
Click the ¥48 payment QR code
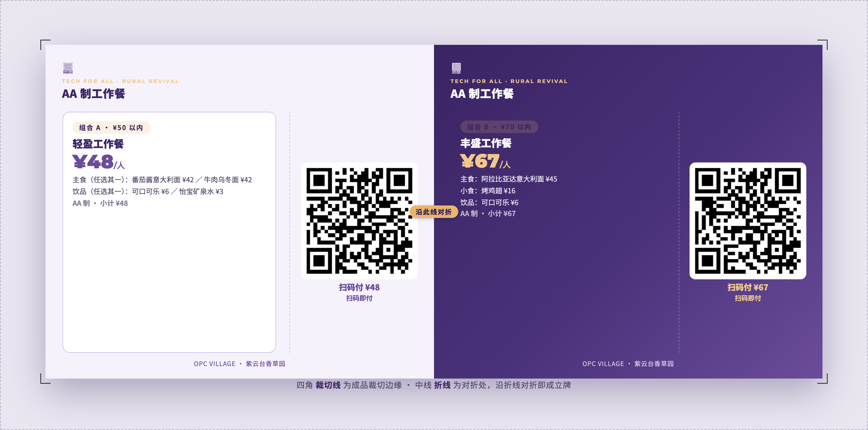(x=359, y=221)
